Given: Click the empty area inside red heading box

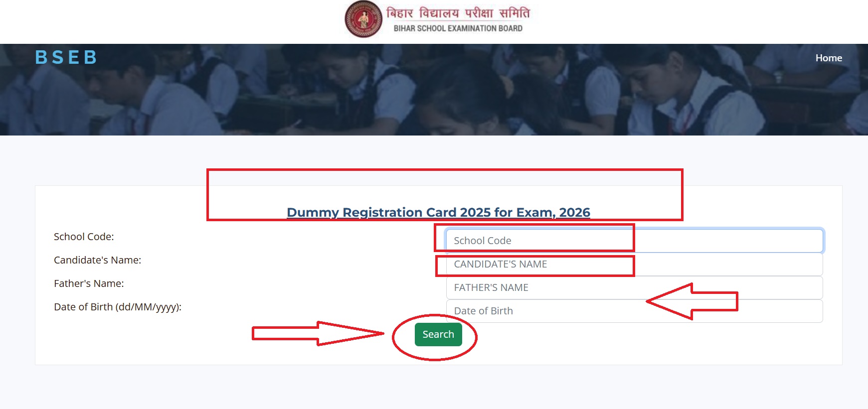Looking at the screenshot, I should 445,187.
